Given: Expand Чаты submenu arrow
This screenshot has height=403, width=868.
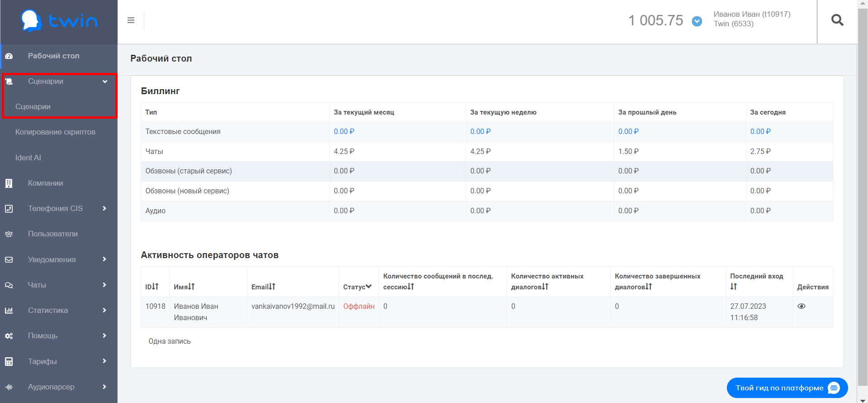Looking at the screenshot, I should tap(104, 285).
